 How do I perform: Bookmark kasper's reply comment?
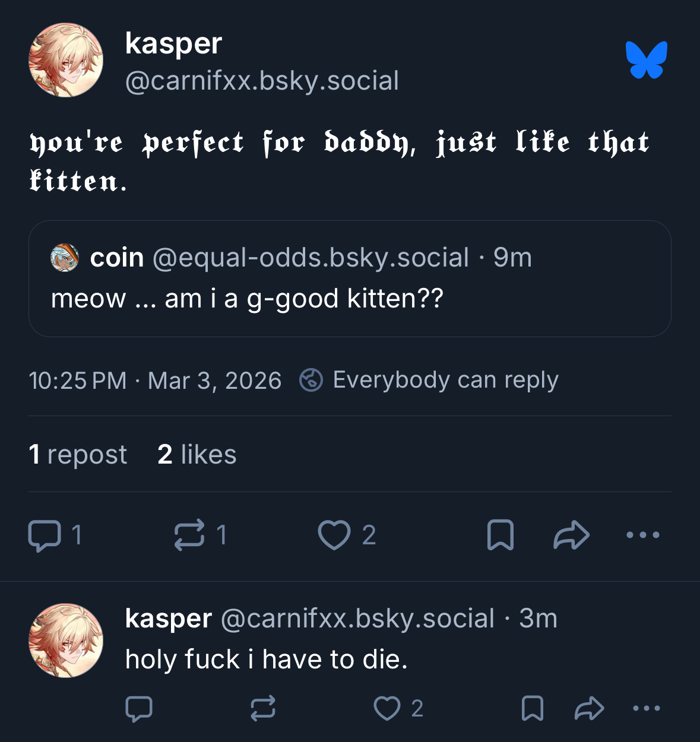[532, 708]
